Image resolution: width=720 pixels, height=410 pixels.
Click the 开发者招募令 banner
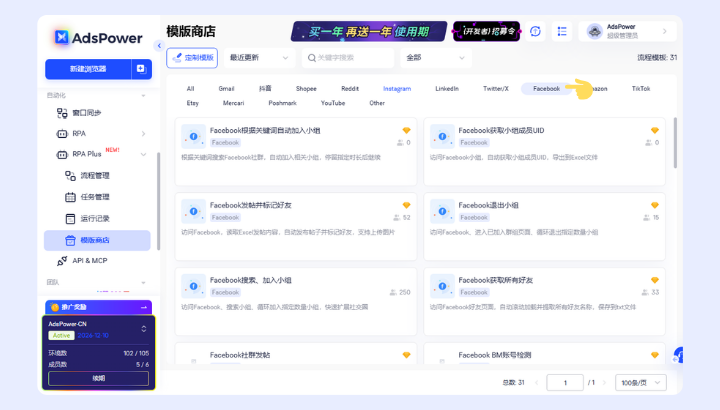tap(487, 31)
